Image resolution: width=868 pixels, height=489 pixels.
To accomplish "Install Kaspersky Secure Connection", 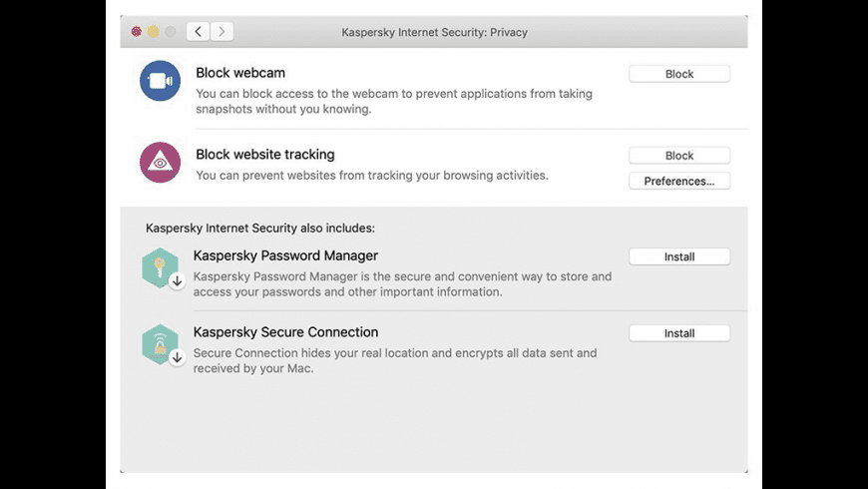I will (678, 333).
